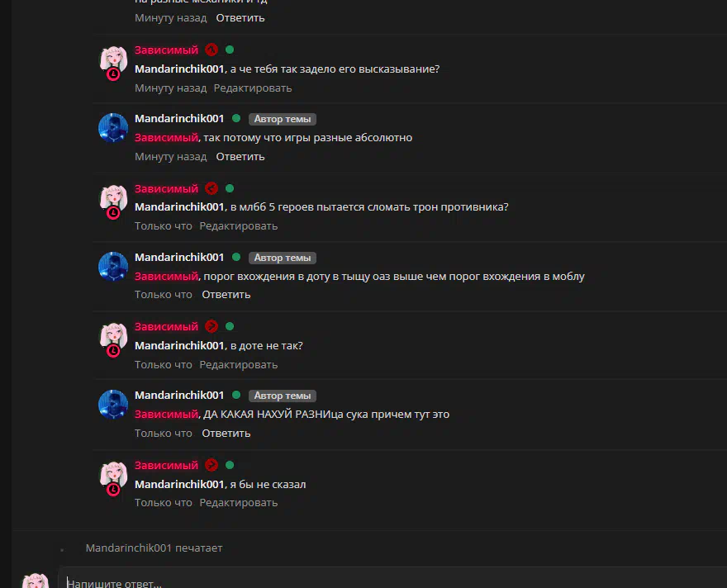
Task: Open Зависимый's avatar on "в доте не так?" comment
Action: [113, 339]
